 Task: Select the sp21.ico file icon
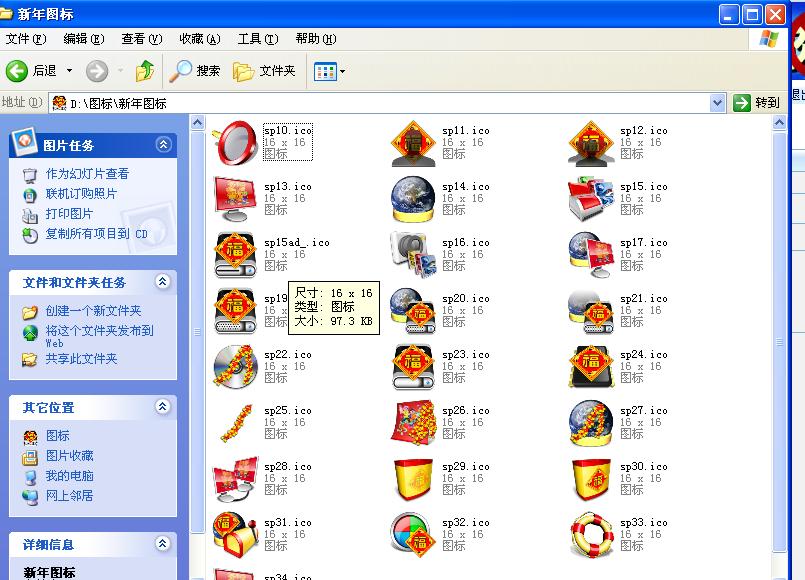[x=591, y=311]
